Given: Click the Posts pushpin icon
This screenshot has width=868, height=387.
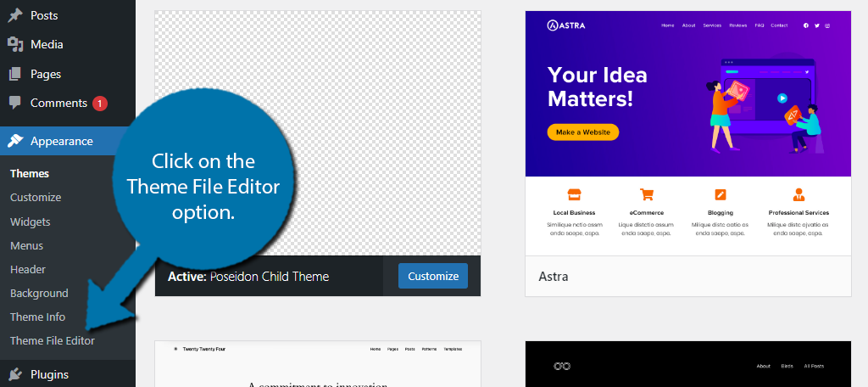Looking at the screenshot, I should pos(15,15).
